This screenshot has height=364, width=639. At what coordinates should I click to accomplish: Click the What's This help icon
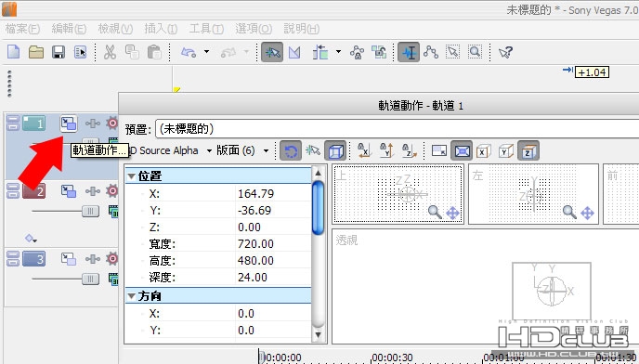(x=505, y=52)
